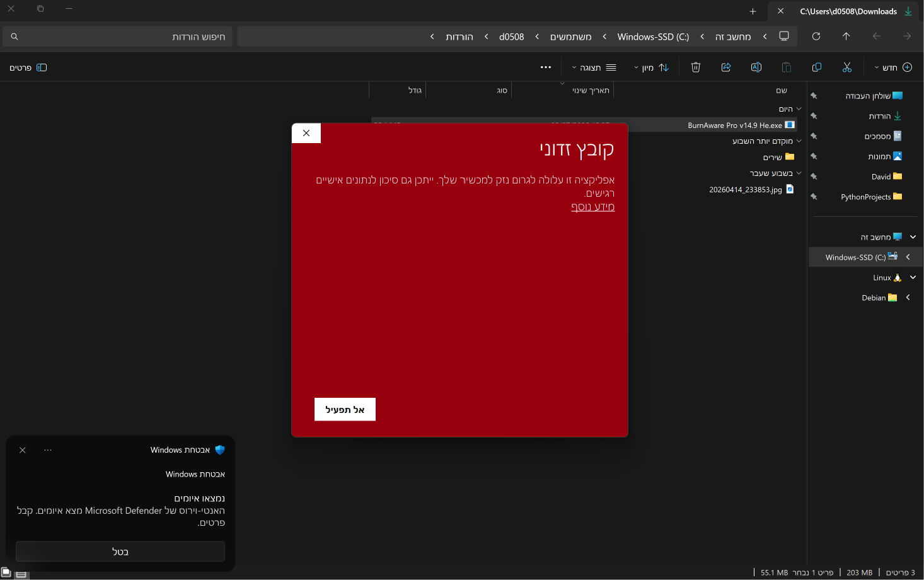Click chevron after d0508 in breadcrumb
Image resolution: width=924 pixels, height=580 pixels.
487,37
